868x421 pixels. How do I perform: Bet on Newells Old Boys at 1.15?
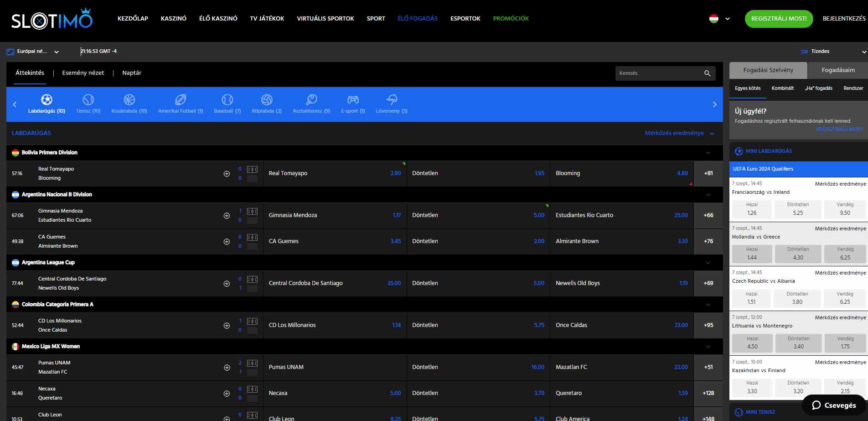622,283
